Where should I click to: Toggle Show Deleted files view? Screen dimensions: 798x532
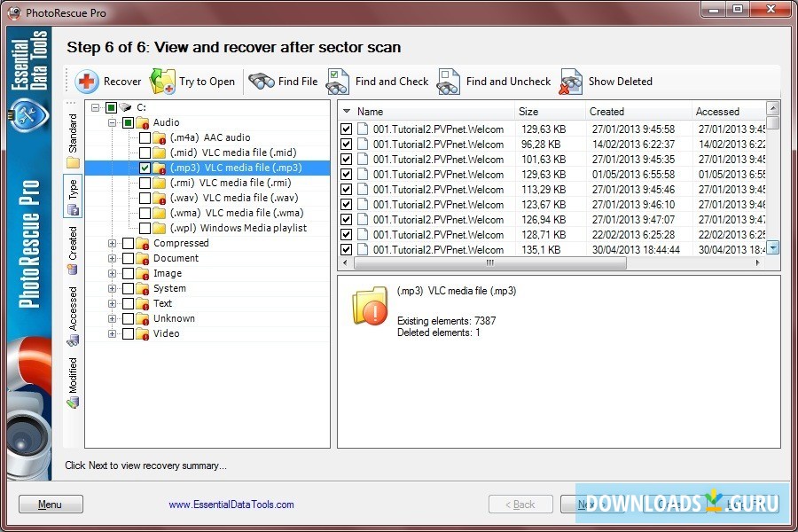point(572,81)
